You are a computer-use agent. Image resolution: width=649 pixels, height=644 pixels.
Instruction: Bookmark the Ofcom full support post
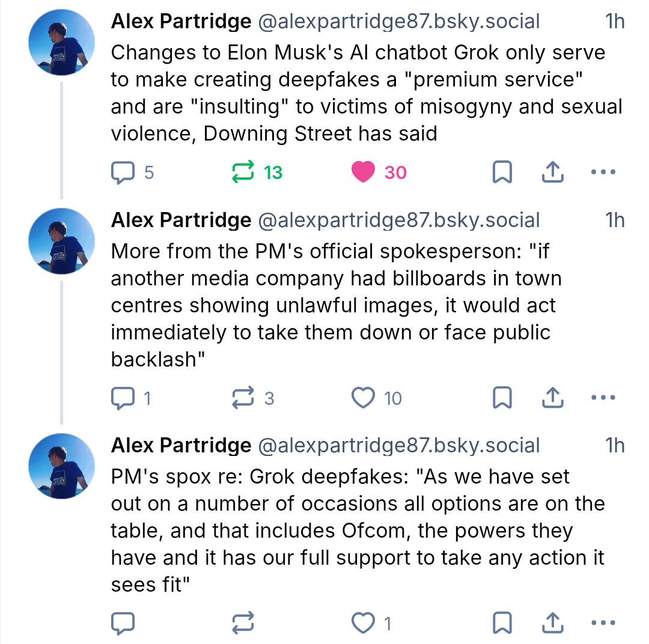point(502,624)
